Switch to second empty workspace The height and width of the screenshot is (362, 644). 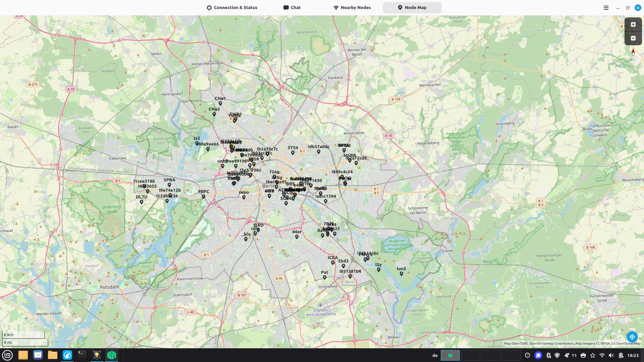471,355
